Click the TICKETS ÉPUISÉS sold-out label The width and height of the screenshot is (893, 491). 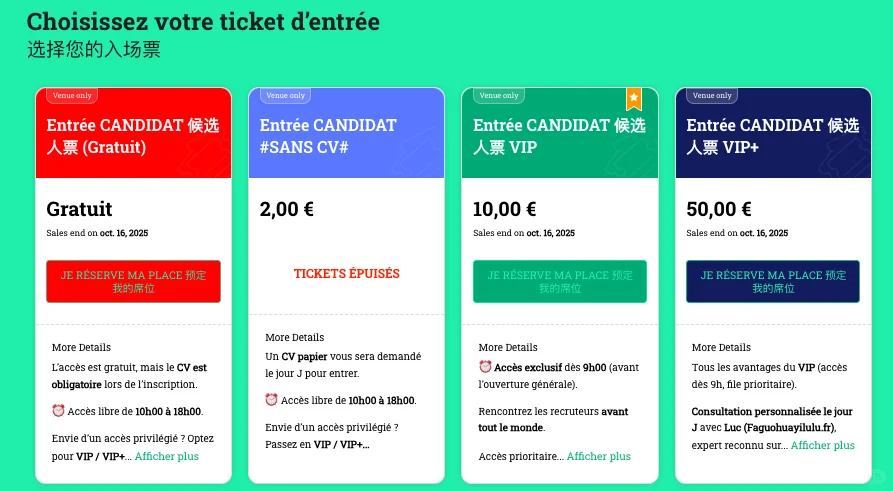pyautogui.click(x=346, y=273)
